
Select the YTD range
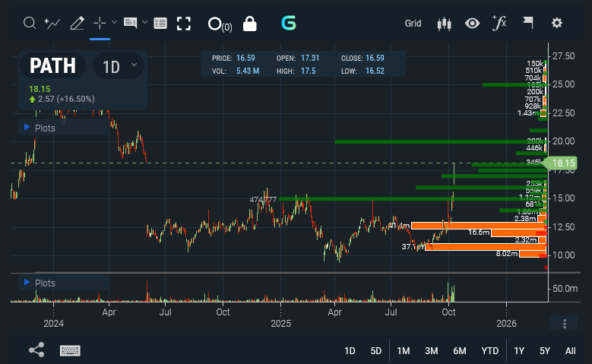(489, 351)
